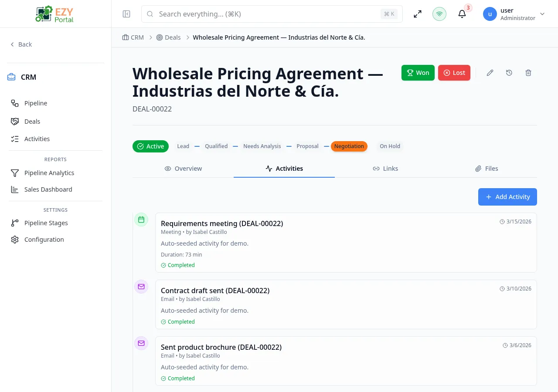This screenshot has width=558, height=392.
Task: Switch to the Activities tab
Action: (284, 169)
